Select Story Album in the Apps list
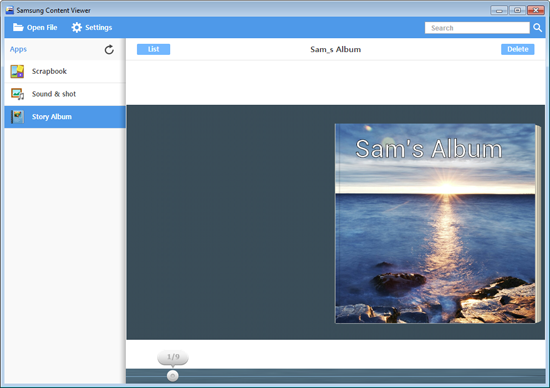 pos(65,117)
